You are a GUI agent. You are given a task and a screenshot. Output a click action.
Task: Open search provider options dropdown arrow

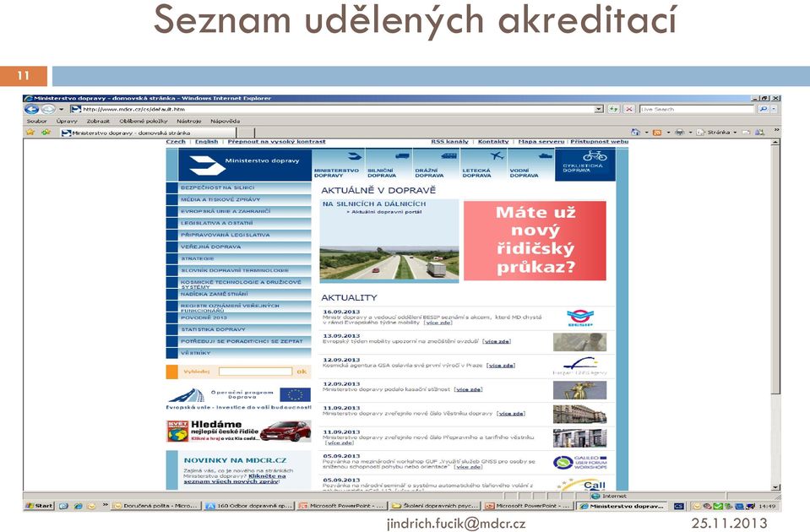pyautogui.click(x=774, y=109)
